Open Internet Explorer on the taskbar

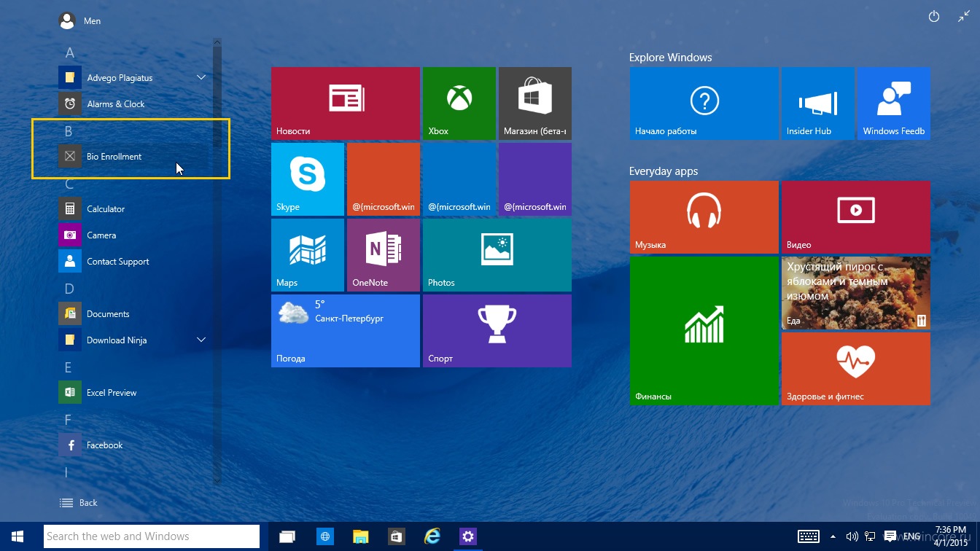[432, 536]
